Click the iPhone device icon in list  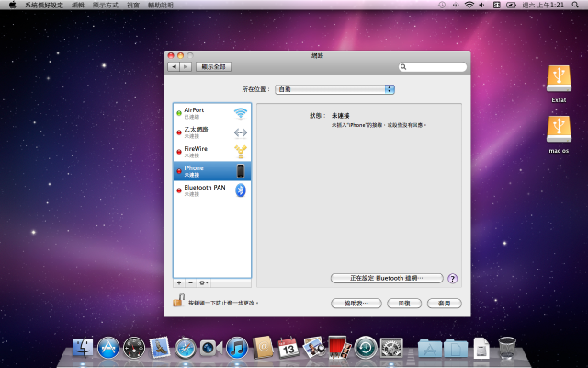(x=241, y=171)
